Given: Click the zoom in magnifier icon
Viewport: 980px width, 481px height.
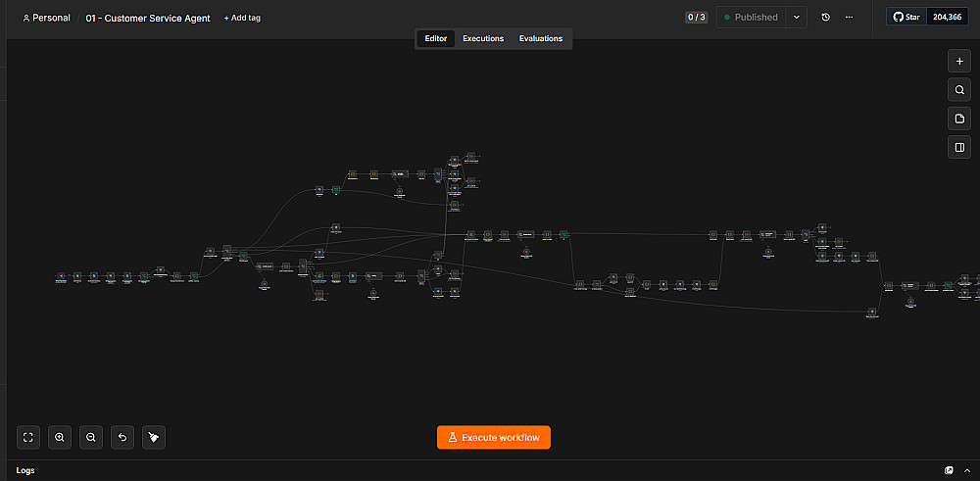Looking at the screenshot, I should click(60, 437).
